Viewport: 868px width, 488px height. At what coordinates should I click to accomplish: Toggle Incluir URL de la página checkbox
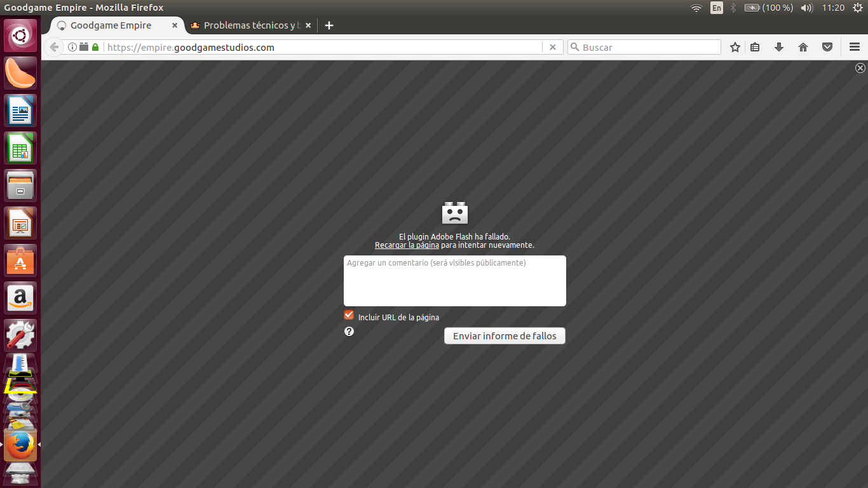click(x=349, y=315)
